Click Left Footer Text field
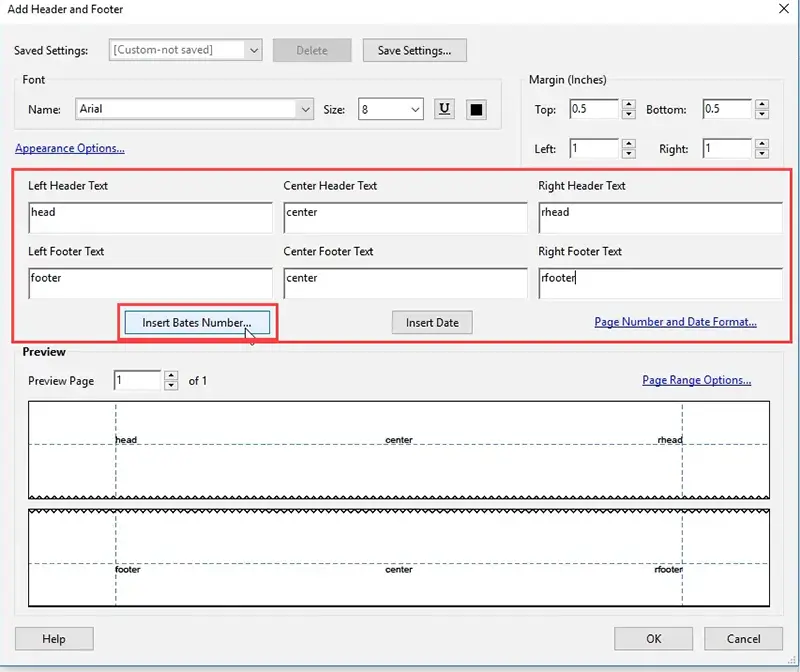Viewport: 800px width, 672px height. pyautogui.click(x=151, y=283)
